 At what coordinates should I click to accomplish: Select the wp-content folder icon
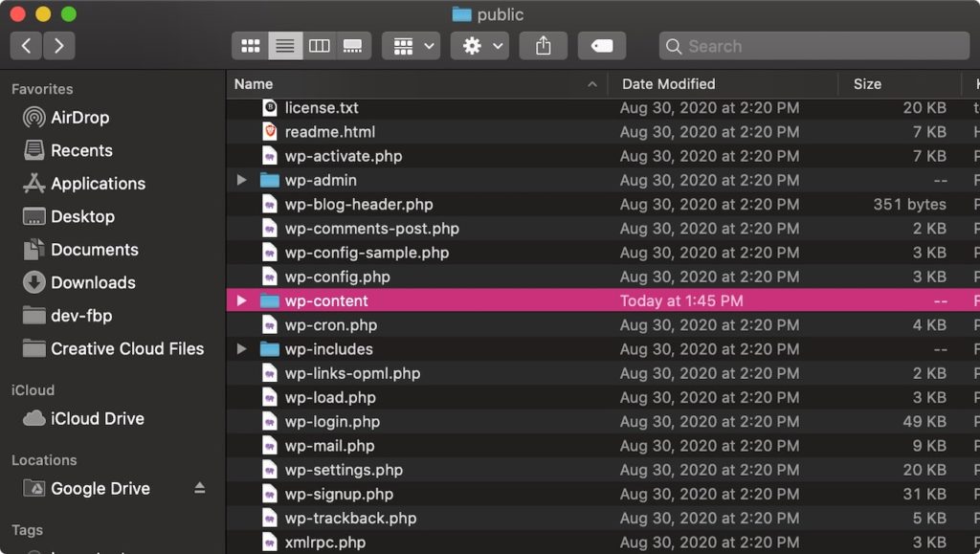tap(269, 301)
